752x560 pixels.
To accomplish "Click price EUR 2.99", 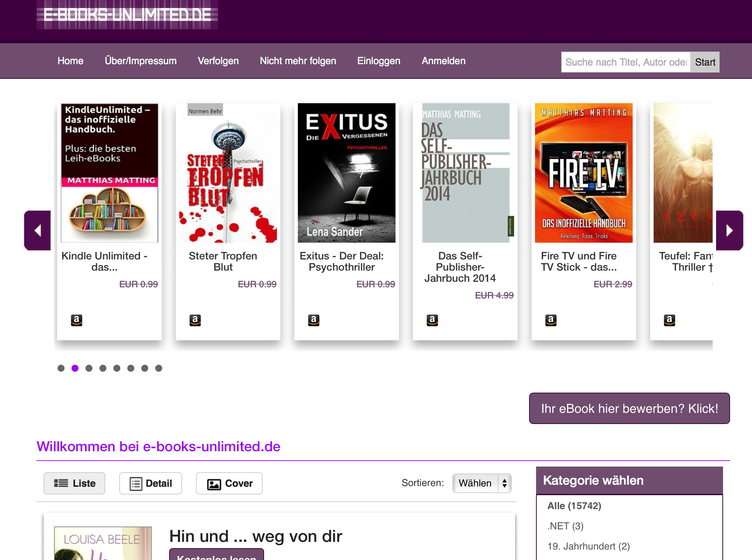I will click(x=613, y=284).
